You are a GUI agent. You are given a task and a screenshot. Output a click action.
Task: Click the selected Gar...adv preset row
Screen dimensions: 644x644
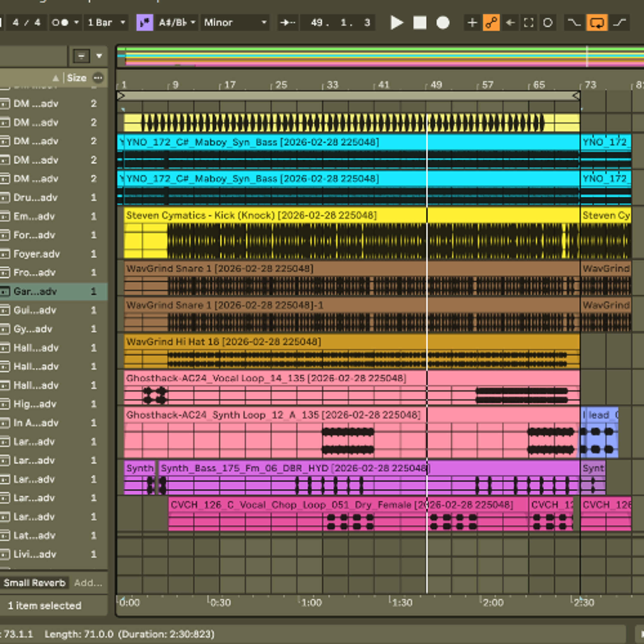point(53,292)
